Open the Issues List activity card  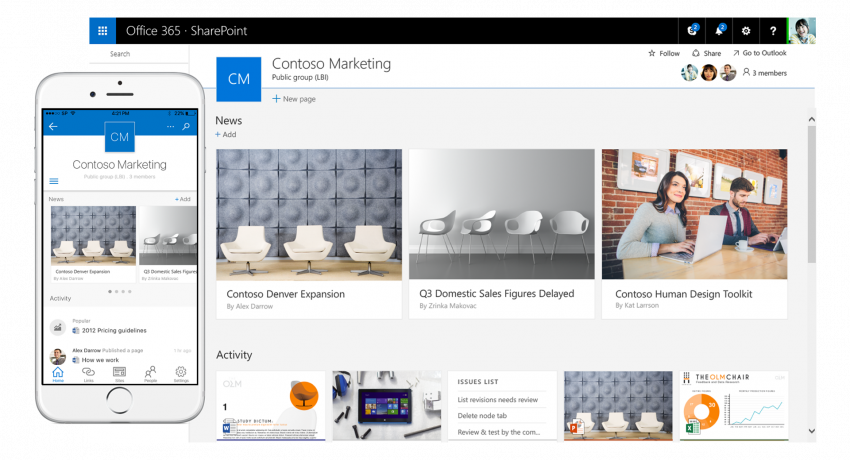[503, 405]
